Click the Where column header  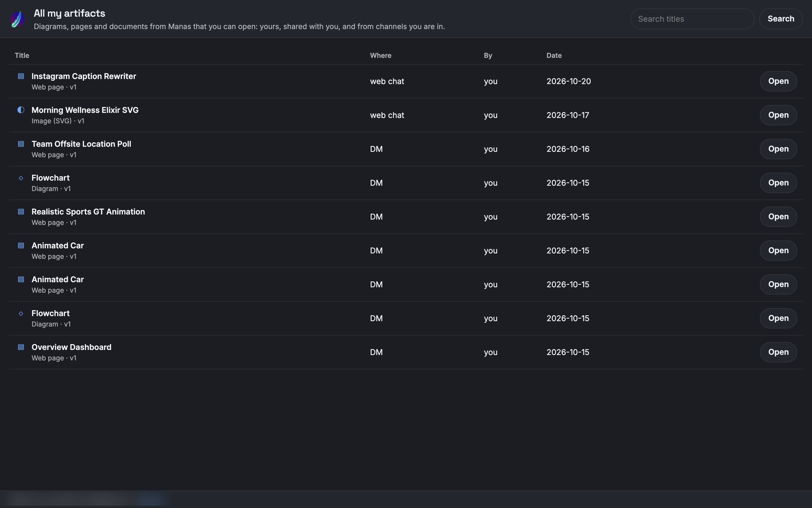(x=381, y=55)
